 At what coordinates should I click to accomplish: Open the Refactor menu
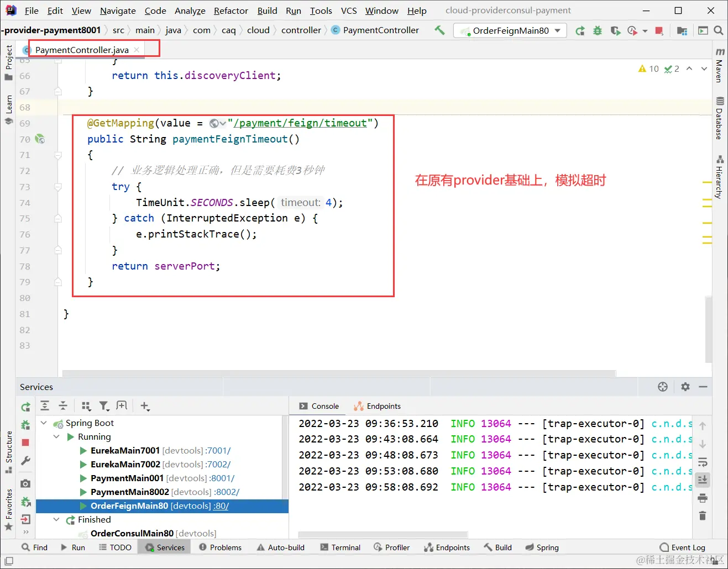tap(231, 10)
